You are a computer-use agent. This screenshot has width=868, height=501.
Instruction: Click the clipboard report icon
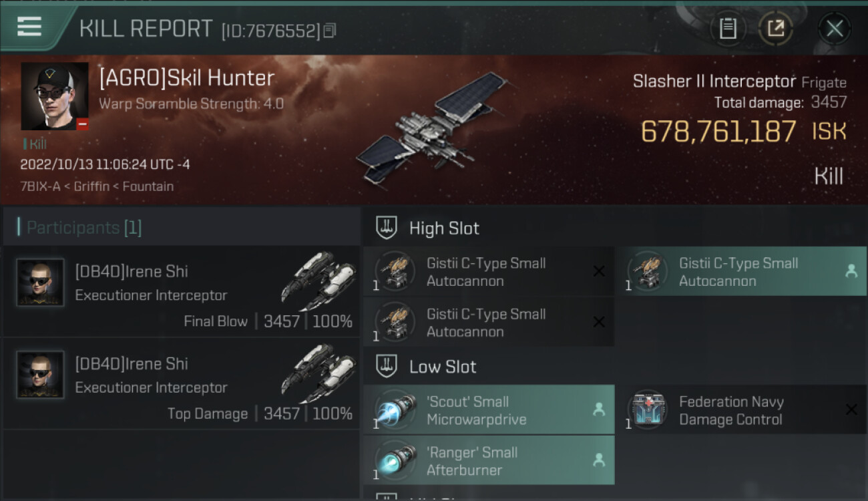point(728,28)
